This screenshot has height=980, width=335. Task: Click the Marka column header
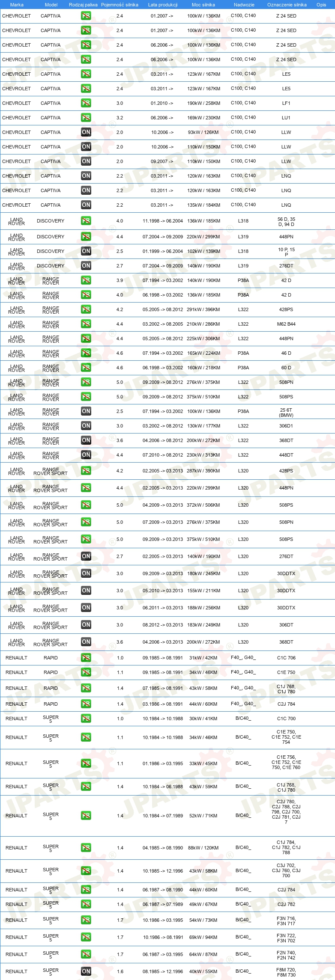(x=17, y=5)
